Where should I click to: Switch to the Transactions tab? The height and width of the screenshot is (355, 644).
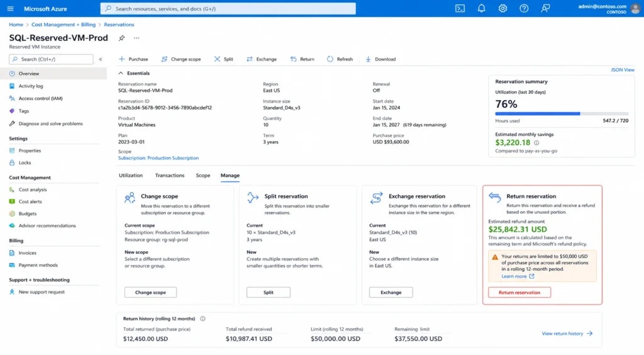click(170, 176)
